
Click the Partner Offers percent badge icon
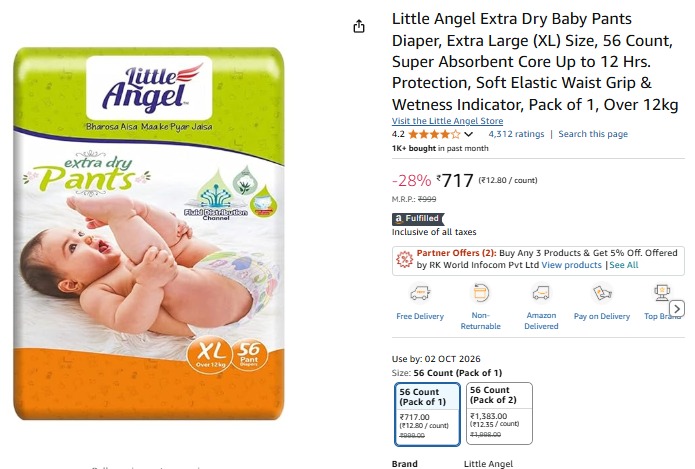pyautogui.click(x=404, y=259)
